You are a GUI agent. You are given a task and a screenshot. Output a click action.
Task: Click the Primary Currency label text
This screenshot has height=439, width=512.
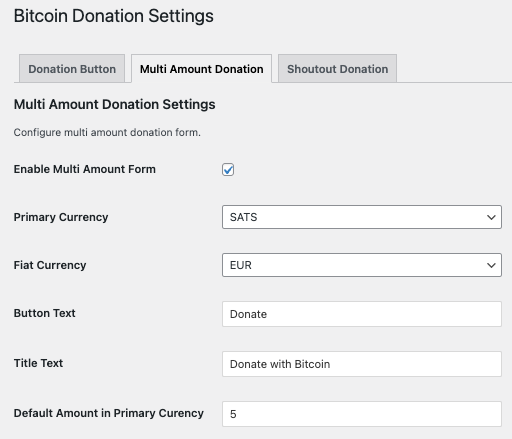(61, 217)
